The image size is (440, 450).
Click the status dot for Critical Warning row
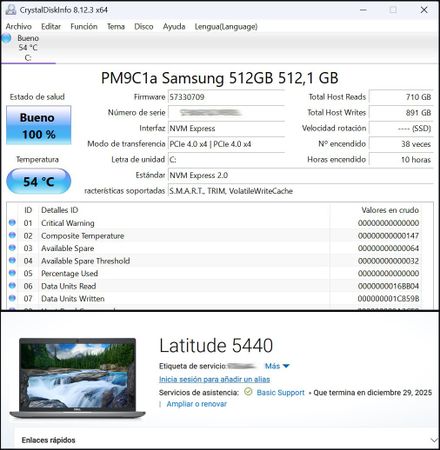tap(12, 223)
